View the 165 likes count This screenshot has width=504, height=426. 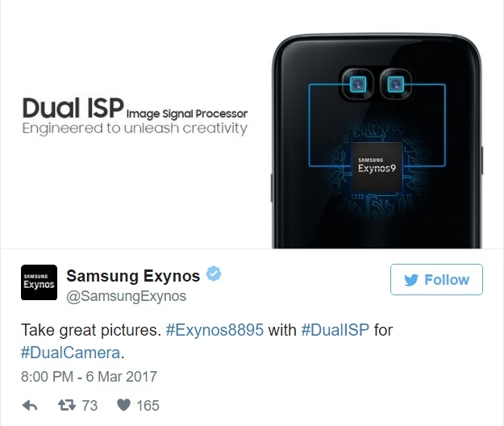point(148,405)
